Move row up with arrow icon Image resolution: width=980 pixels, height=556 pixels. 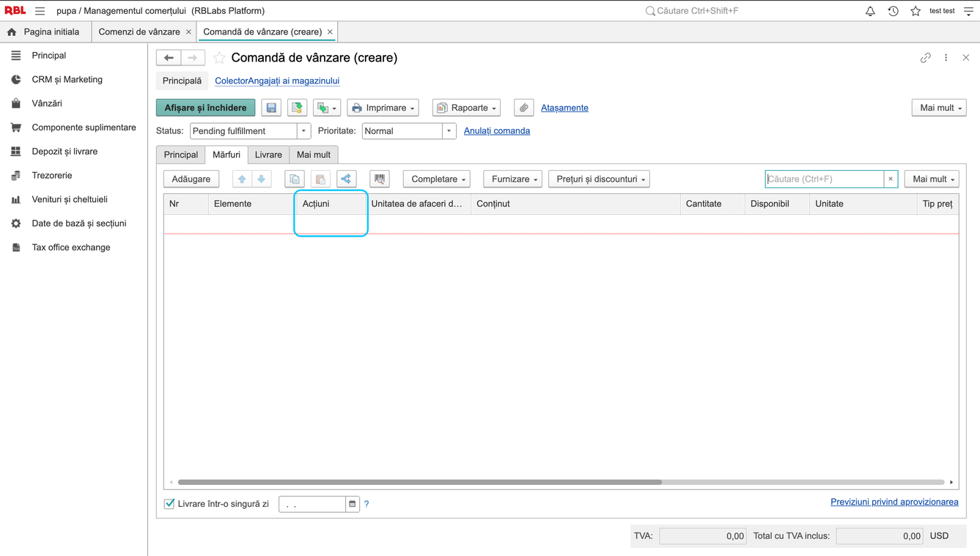(242, 179)
